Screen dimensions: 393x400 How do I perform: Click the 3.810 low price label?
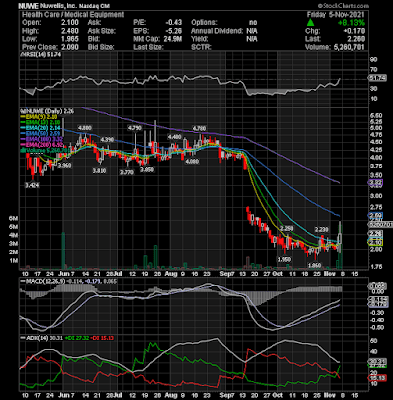tap(99, 171)
